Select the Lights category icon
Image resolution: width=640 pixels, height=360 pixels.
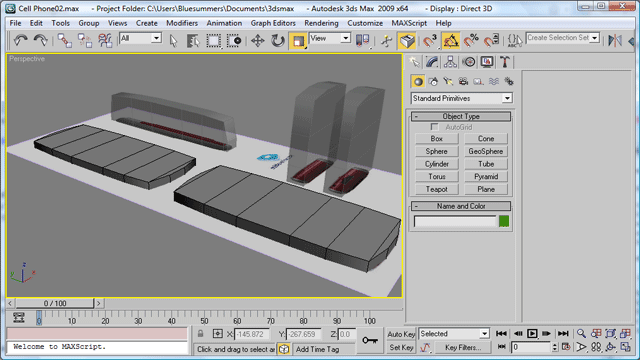click(448, 82)
